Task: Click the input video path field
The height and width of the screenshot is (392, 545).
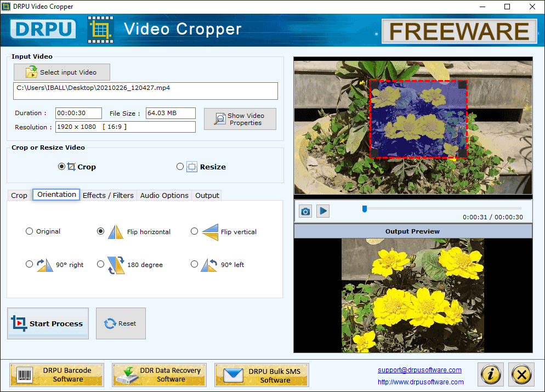Action: (146, 91)
